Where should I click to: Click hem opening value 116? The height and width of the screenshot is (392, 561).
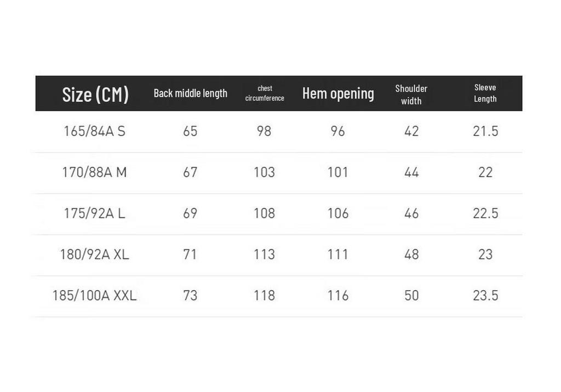pyautogui.click(x=338, y=296)
